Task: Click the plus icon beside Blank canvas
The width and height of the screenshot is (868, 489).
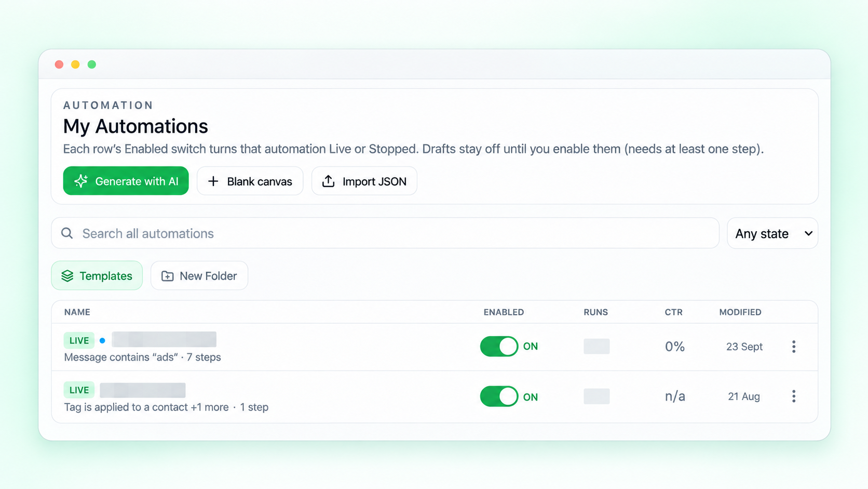Action: pos(213,181)
